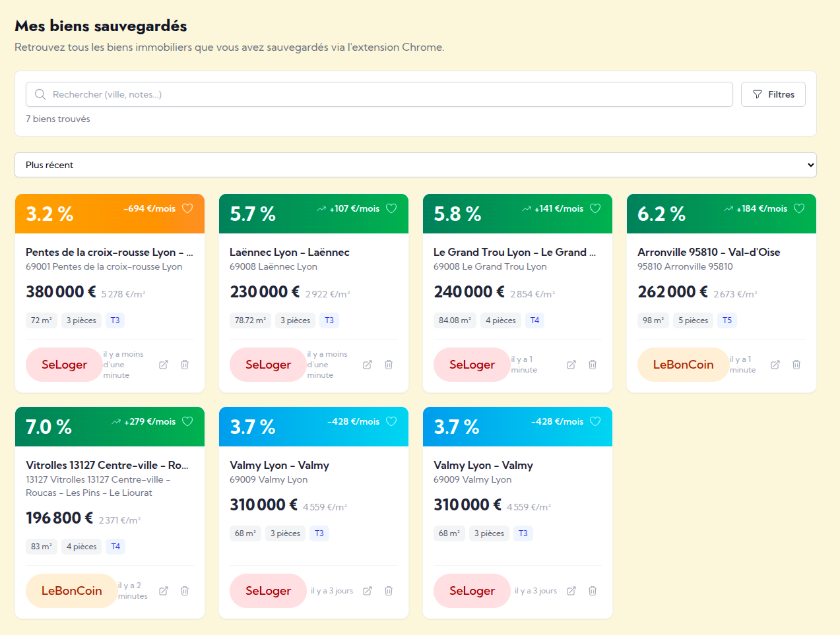Screen dimensions: 840x635
Task: Open external link on Le Grand Trou card
Action: point(571,365)
